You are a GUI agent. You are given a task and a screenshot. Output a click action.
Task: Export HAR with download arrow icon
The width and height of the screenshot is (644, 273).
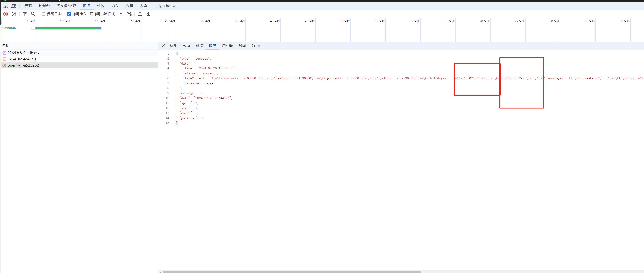click(x=148, y=14)
